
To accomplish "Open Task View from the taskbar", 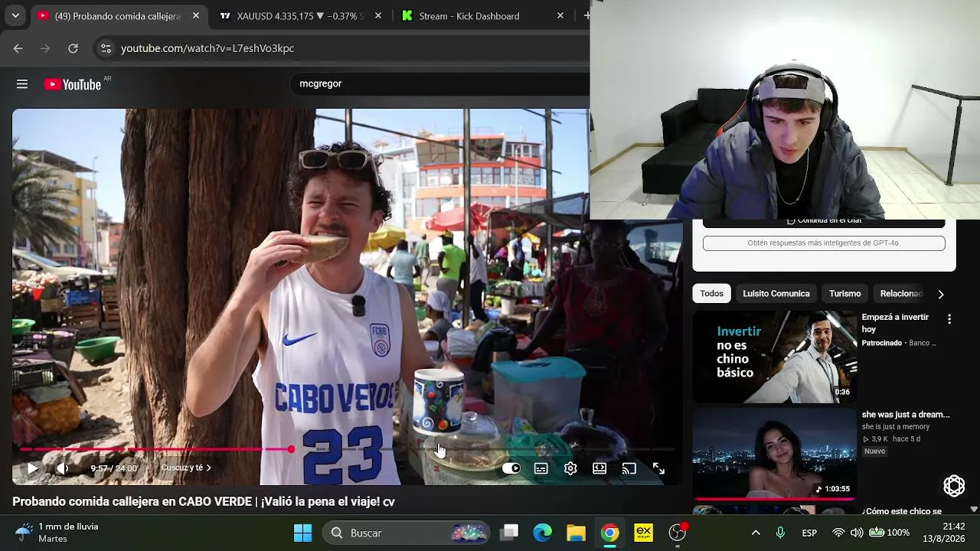I will coord(510,533).
